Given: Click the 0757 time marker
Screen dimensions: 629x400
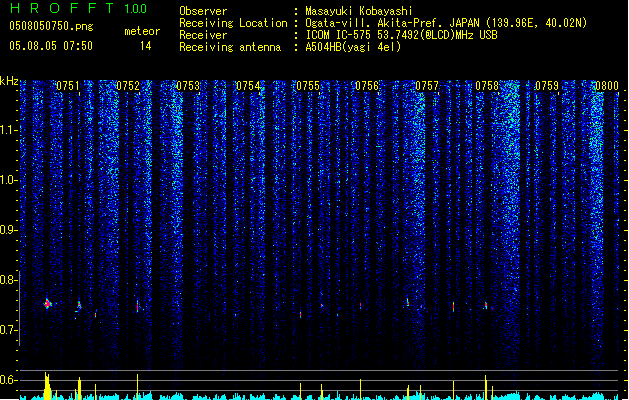Looking at the screenshot, I should [427, 86].
